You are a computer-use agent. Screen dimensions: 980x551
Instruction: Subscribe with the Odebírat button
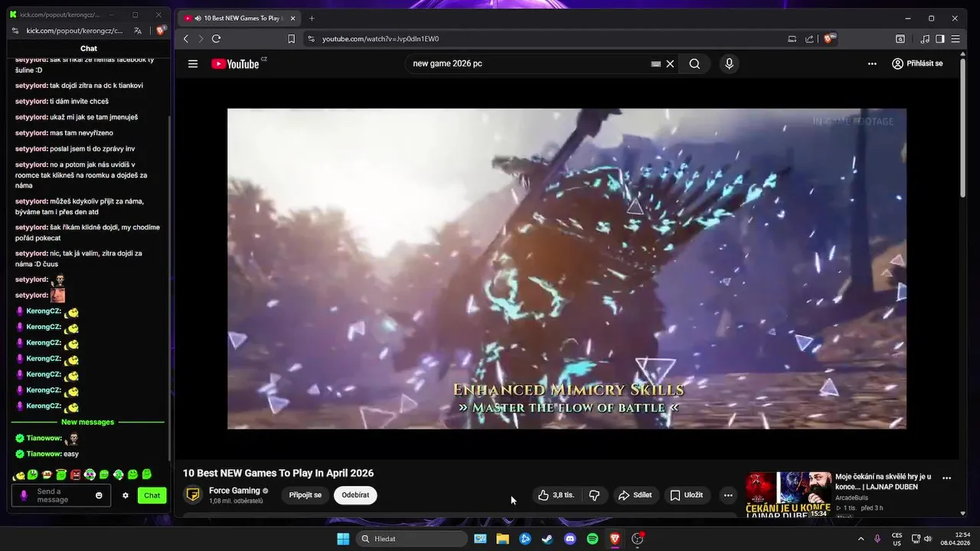[355, 495]
